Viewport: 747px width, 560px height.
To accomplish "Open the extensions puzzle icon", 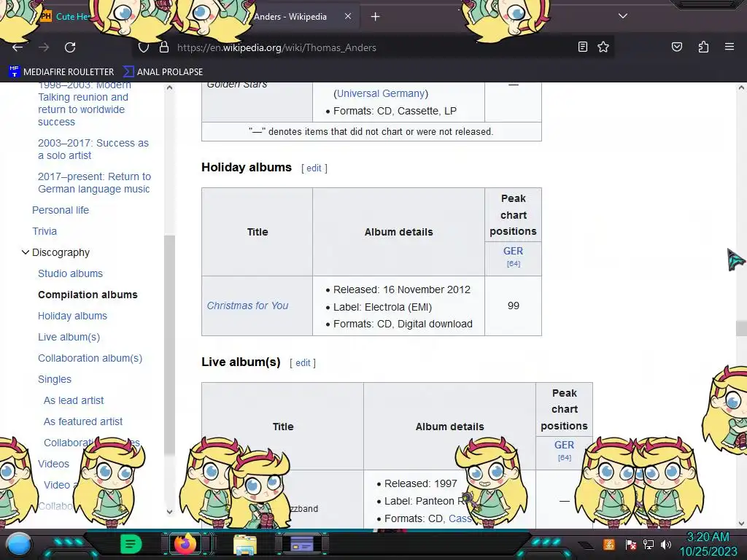I will pyautogui.click(x=703, y=47).
